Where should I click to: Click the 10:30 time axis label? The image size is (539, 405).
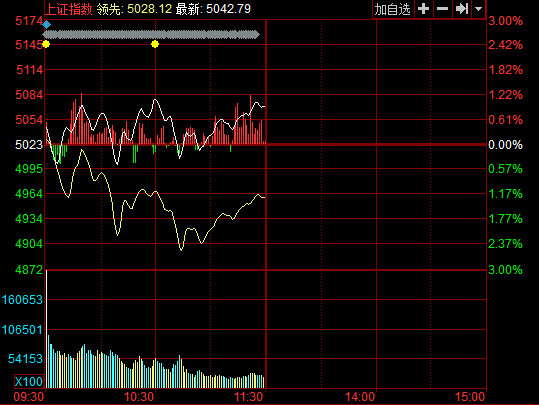coord(139,397)
